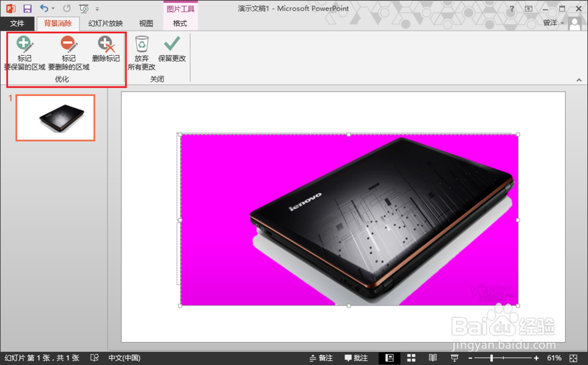Click the Redo/repeat icon

coord(67,8)
